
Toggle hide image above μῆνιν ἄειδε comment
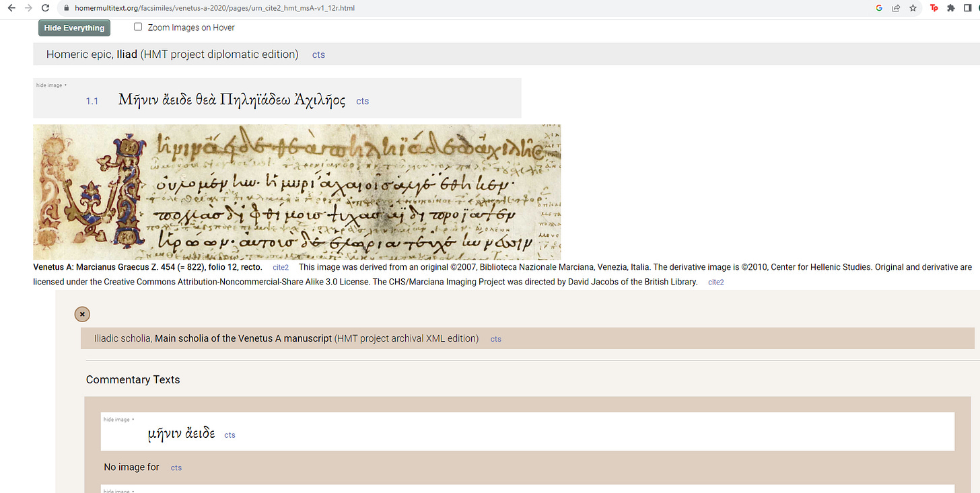[x=118, y=420]
